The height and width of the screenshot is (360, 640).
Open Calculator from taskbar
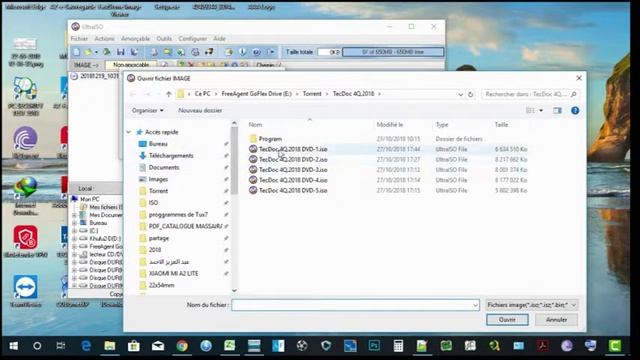398,346
